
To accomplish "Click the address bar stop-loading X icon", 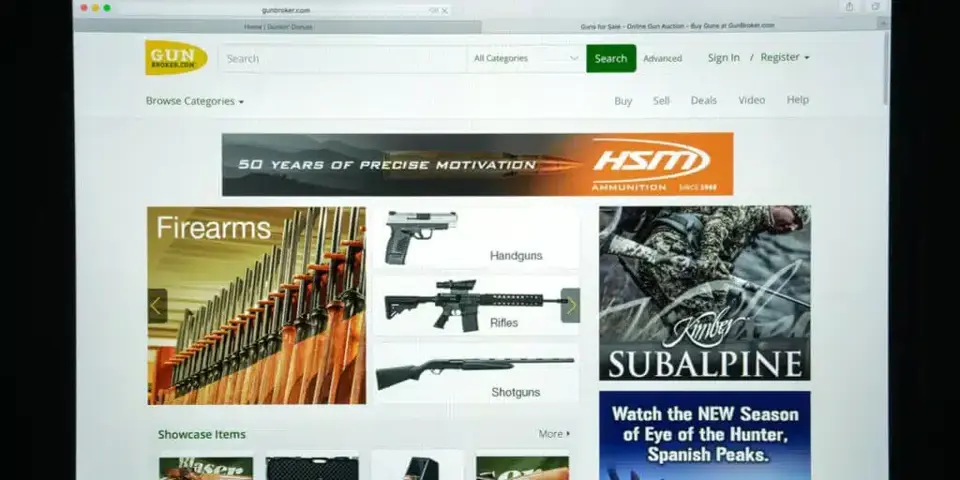I will 445,10.
